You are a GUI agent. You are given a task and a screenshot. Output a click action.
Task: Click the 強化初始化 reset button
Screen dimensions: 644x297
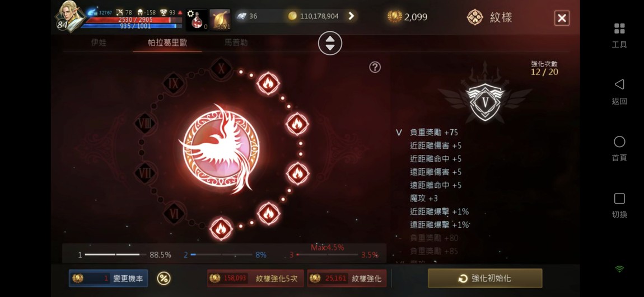tap(485, 278)
